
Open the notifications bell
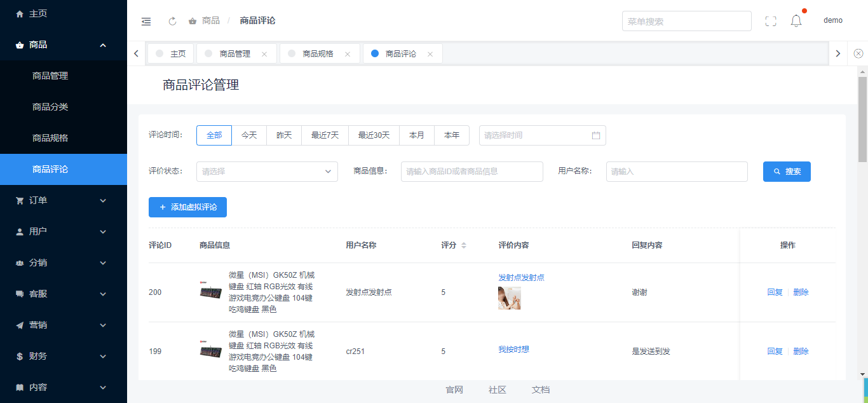[x=796, y=21]
